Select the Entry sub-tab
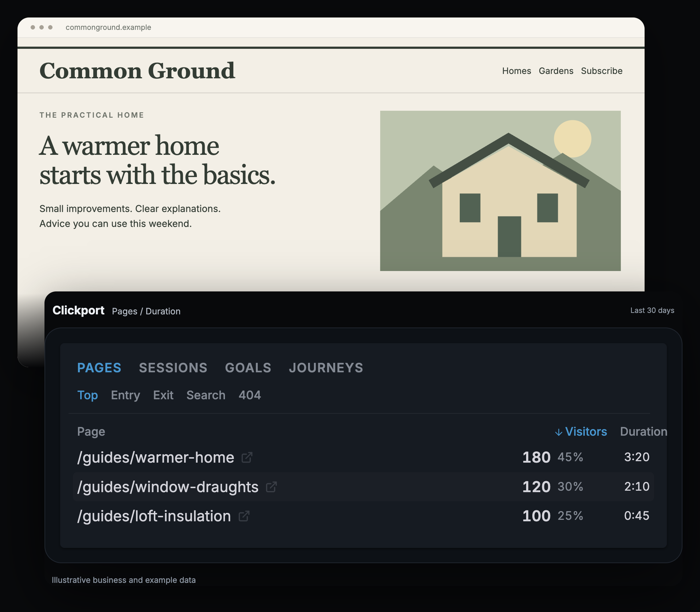 pos(125,395)
